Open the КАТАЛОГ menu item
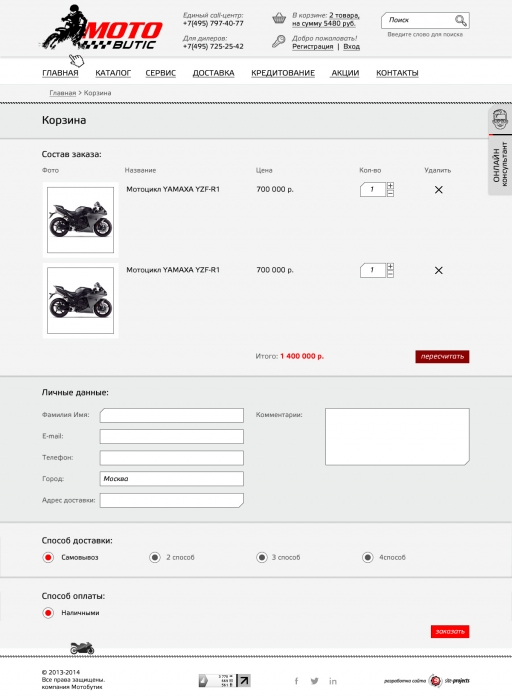Screen dimensions: 512x700 coord(113,73)
